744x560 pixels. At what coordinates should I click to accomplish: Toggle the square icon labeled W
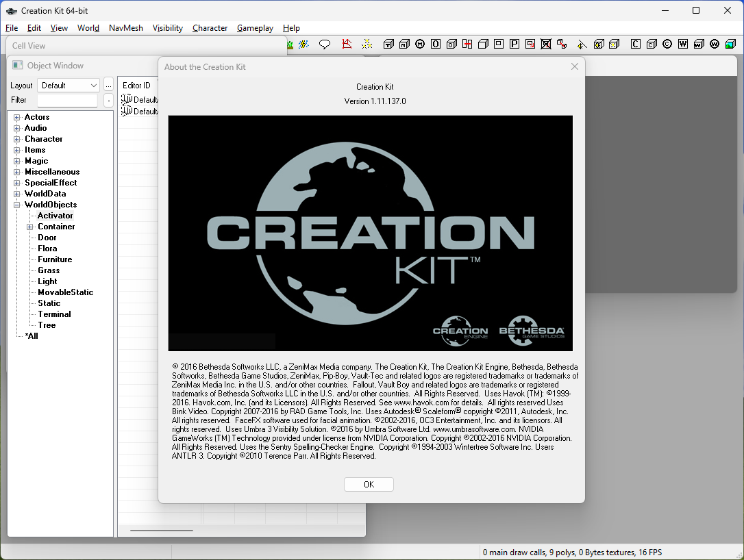pos(683,44)
